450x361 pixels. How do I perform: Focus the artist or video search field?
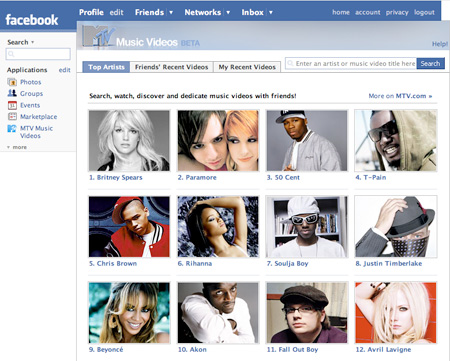click(x=351, y=63)
